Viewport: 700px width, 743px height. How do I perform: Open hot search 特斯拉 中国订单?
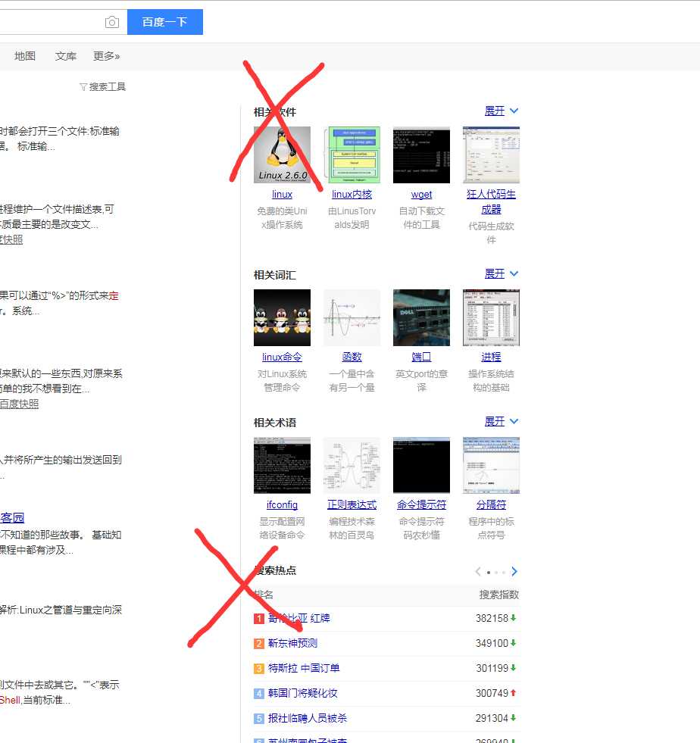304,668
